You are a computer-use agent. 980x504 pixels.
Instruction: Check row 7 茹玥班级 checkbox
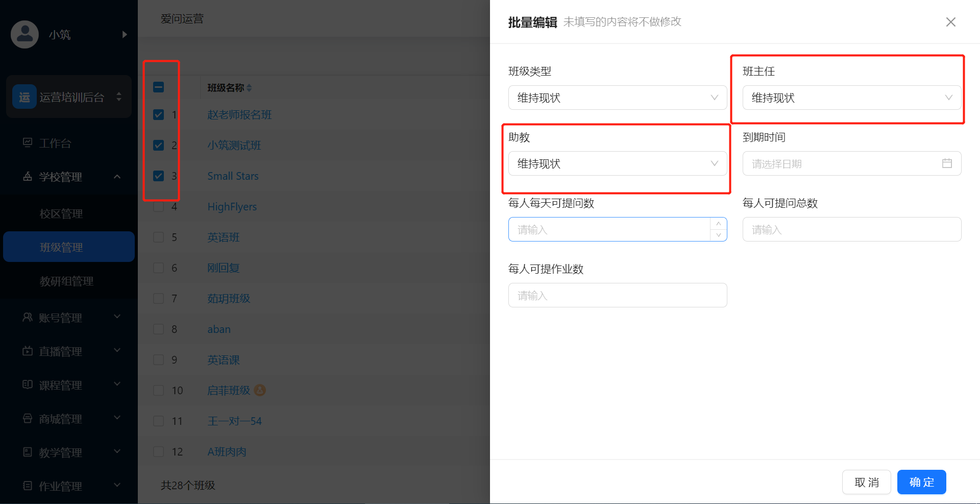[x=159, y=298]
